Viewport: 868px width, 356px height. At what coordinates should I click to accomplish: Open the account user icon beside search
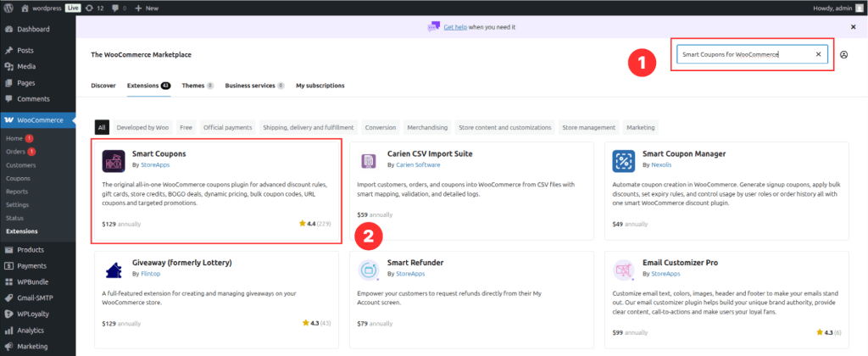844,55
